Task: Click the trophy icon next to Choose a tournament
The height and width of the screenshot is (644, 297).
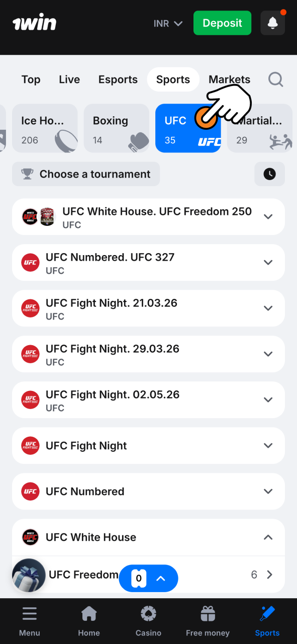Action: (x=28, y=174)
